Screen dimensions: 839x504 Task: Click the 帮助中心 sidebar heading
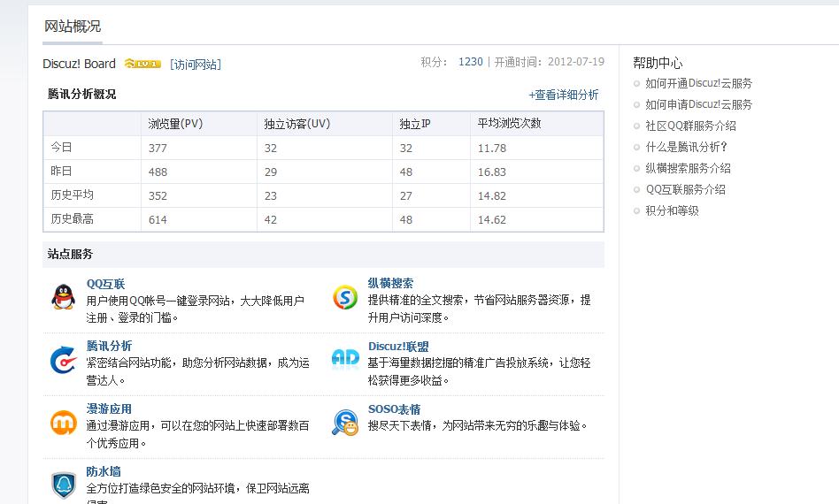click(658, 63)
